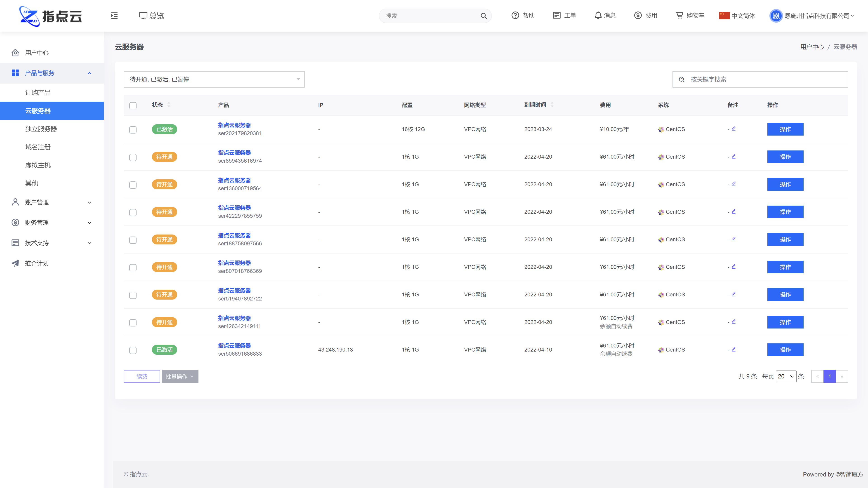Click 用户中心 breadcrumb link
The width and height of the screenshot is (868, 488).
point(812,47)
